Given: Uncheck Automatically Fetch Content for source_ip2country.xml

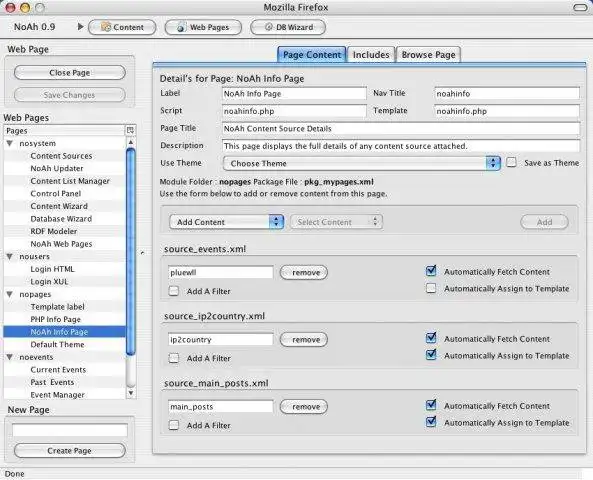Looking at the screenshot, I should (x=431, y=338).
